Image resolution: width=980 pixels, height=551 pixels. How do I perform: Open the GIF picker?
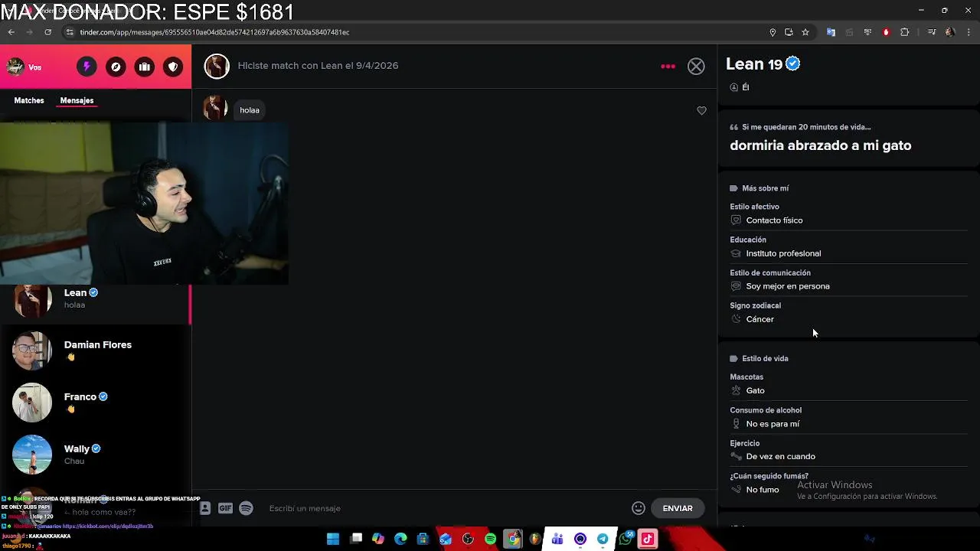(x=225, y=508)
